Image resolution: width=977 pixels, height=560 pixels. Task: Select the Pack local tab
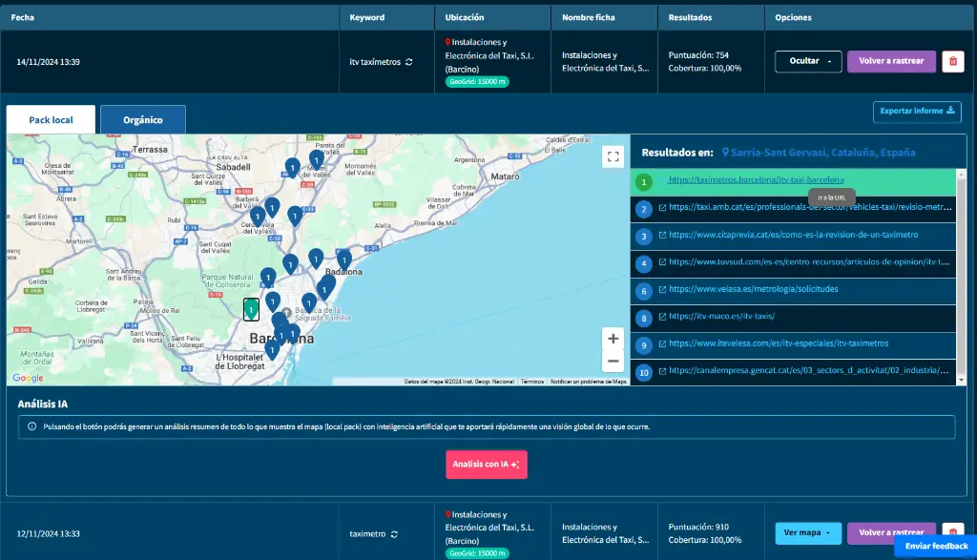[x=51, y=120]
